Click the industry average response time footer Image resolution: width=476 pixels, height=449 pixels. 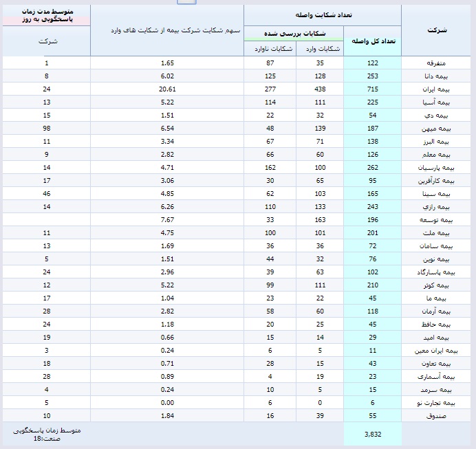[46, 434]
